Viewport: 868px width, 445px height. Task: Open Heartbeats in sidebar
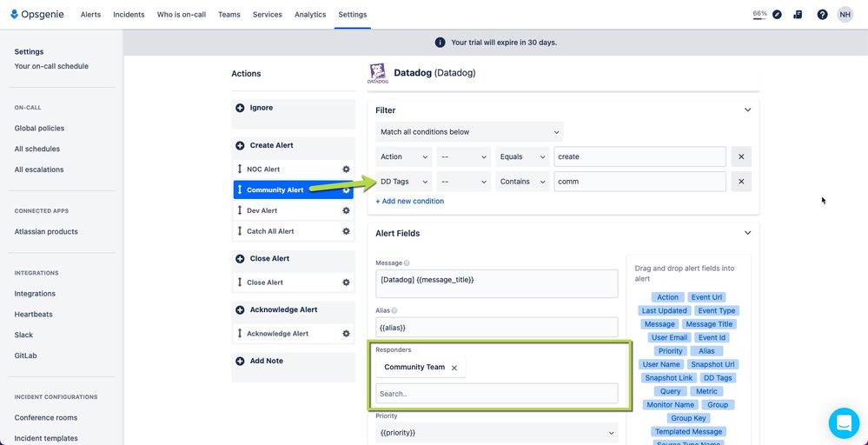click(33, 315)
